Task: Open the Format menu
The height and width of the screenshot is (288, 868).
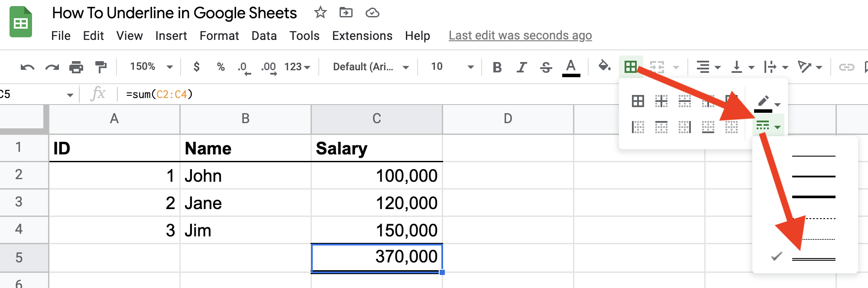Action: 219,36
